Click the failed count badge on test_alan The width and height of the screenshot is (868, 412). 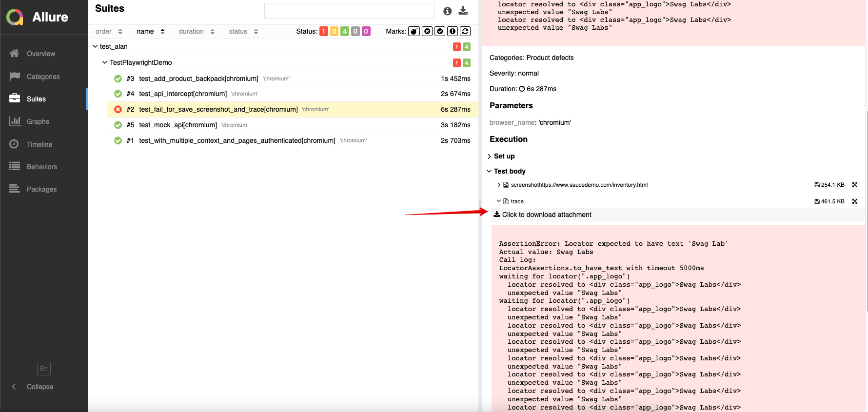457,47
